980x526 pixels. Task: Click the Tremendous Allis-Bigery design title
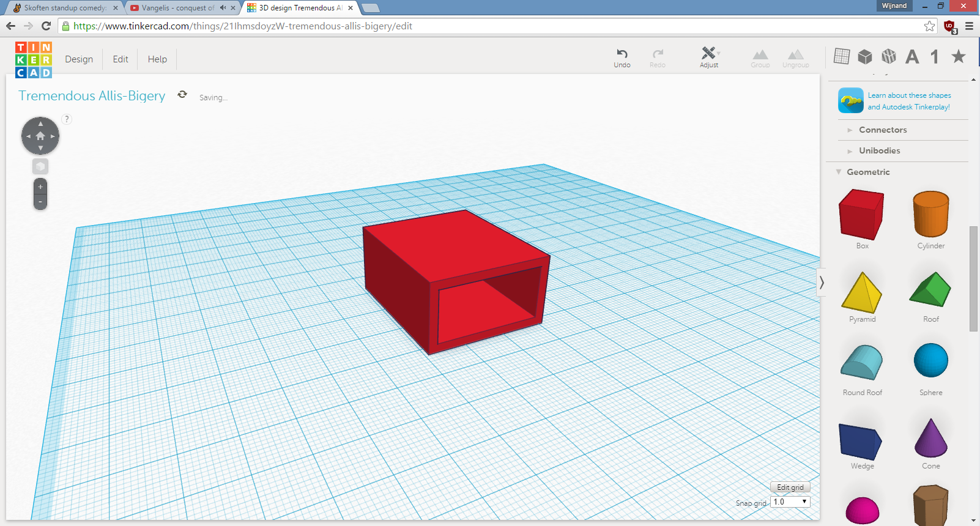(x=92, y=96)
